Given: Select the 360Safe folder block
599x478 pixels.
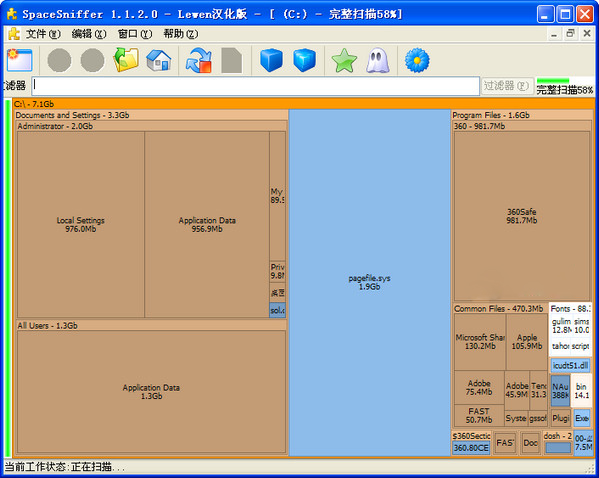Looking at the screenshot, I should 521,216.
